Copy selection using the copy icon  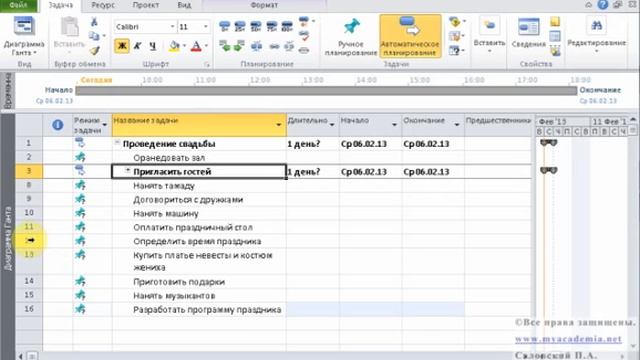pyautogui.click(x=95, y=36)
